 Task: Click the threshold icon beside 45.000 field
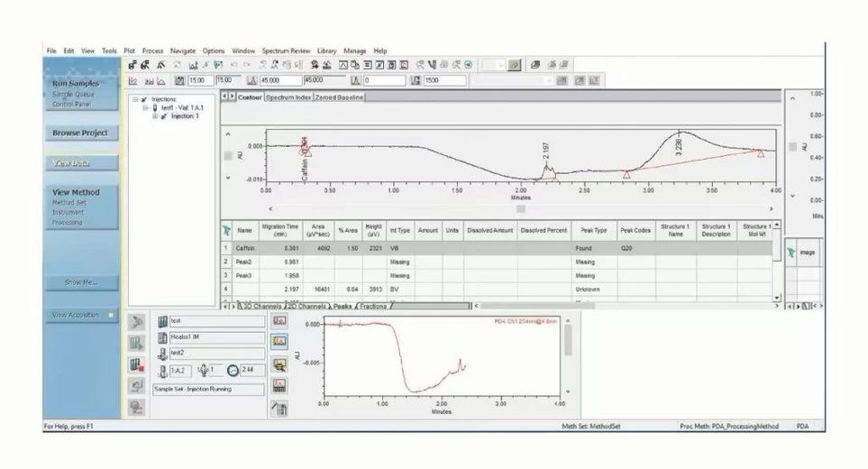click(x=252, y=81)
